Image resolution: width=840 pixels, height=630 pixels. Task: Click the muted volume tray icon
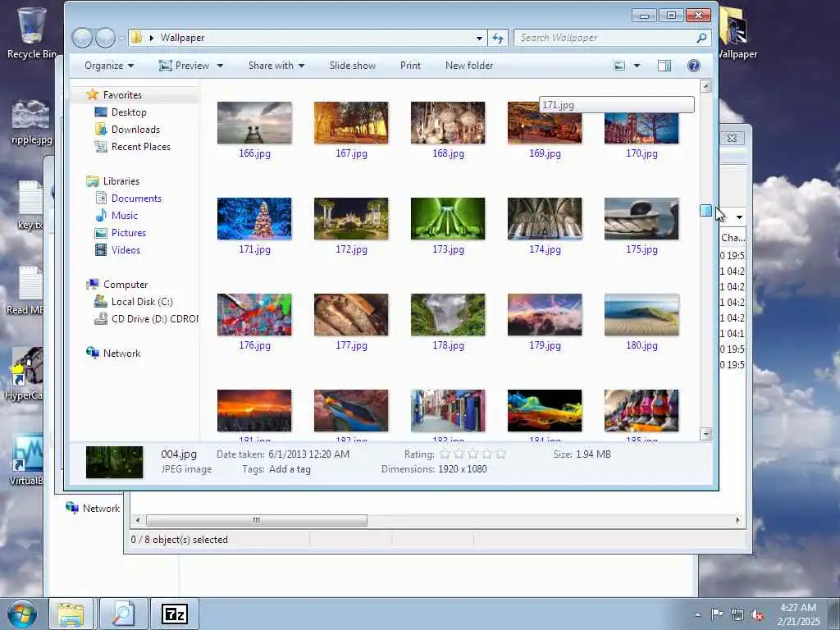coord(757,615)
